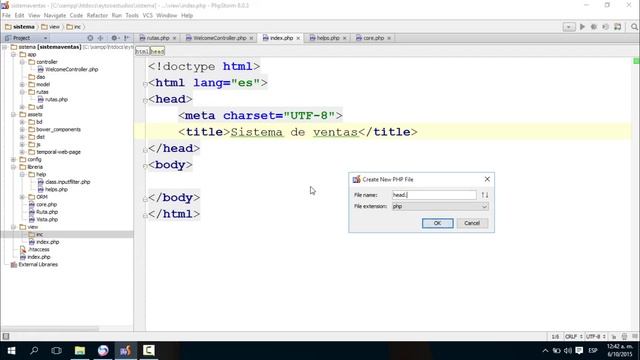Open the Project Structure toolbar icon
The image size is (640, 360).
pyautogui.click(x=618, y=27)
